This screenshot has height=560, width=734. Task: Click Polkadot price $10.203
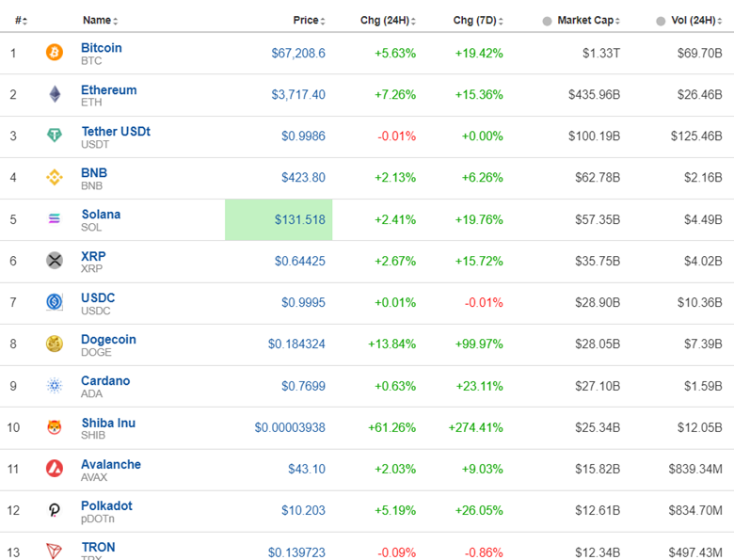click(x=303, y=510)
